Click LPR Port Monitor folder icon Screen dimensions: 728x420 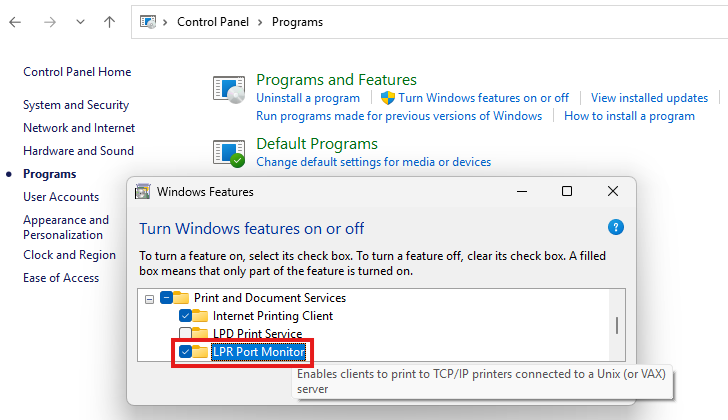click(x=200, y=352)
